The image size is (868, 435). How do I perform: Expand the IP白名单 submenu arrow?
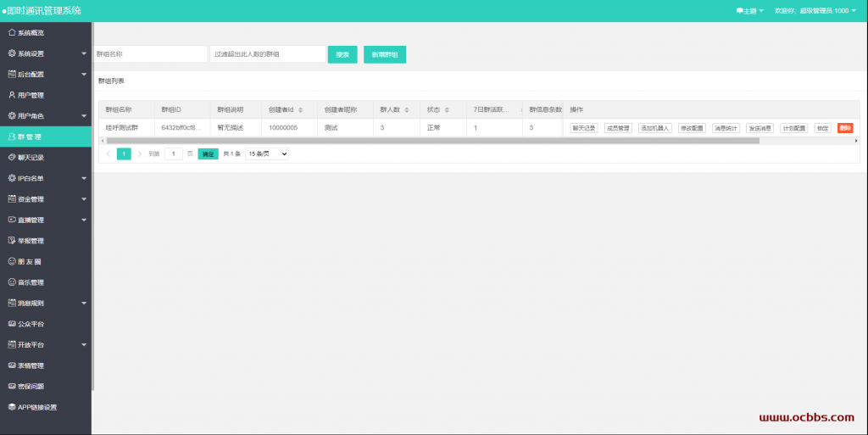pos(84,178)
